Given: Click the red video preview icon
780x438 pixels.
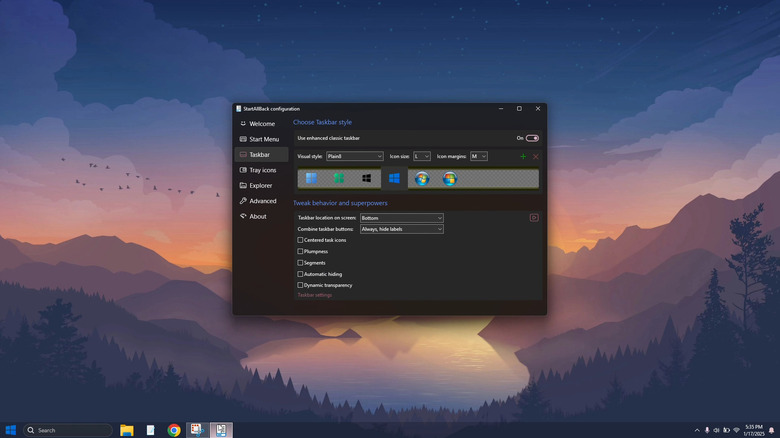Looking at the screenshot, I should [x=534, y=218].
